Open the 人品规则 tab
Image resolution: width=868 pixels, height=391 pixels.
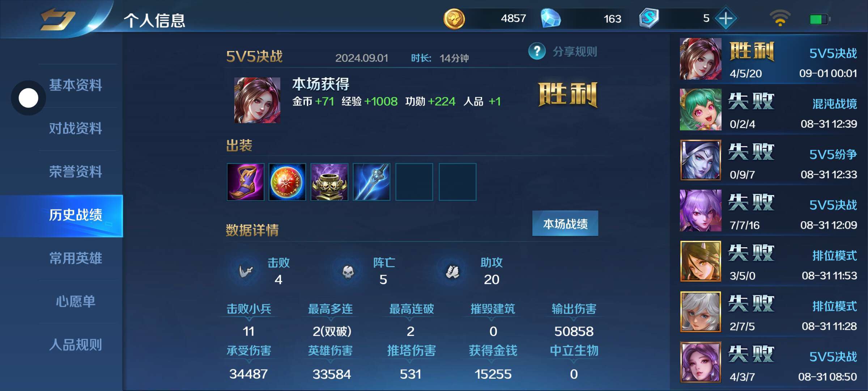point(76,345)
